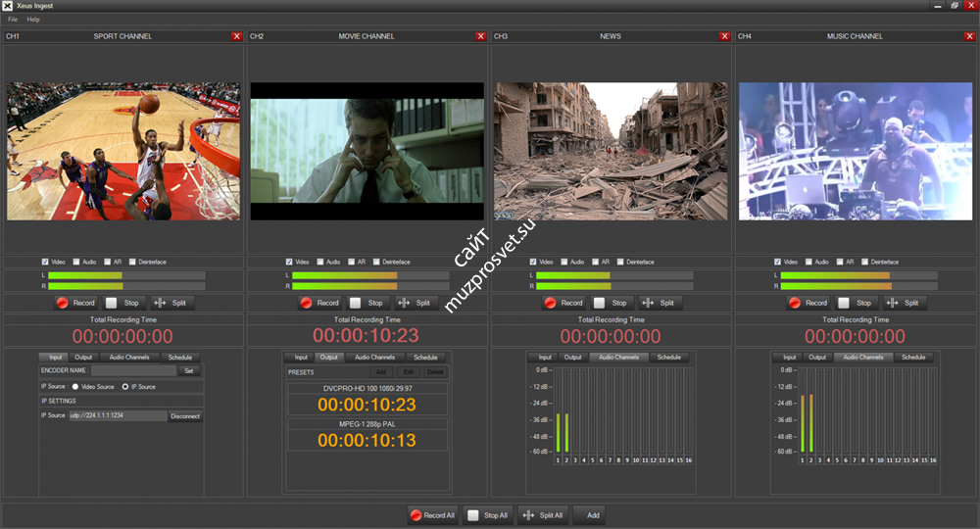Click the CH3 news video preview
Screen dimensions: 980x529
611,151
